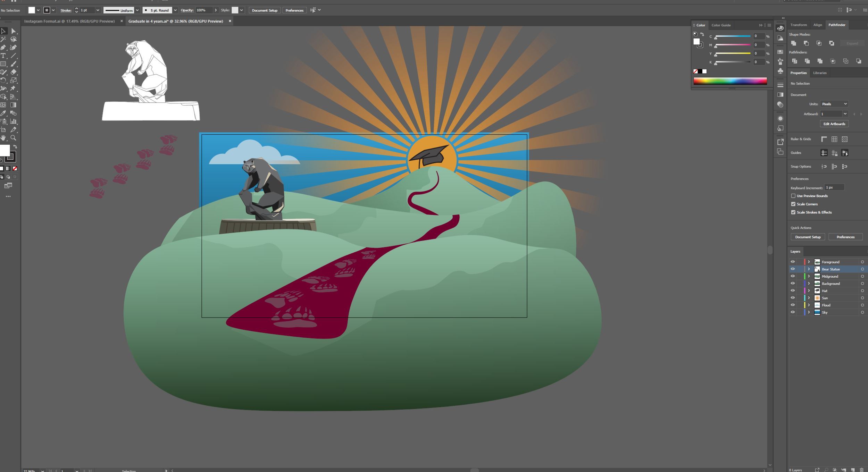Hide the Foreground layer
The height and width of the screenshot is (472, 868).
792,262
